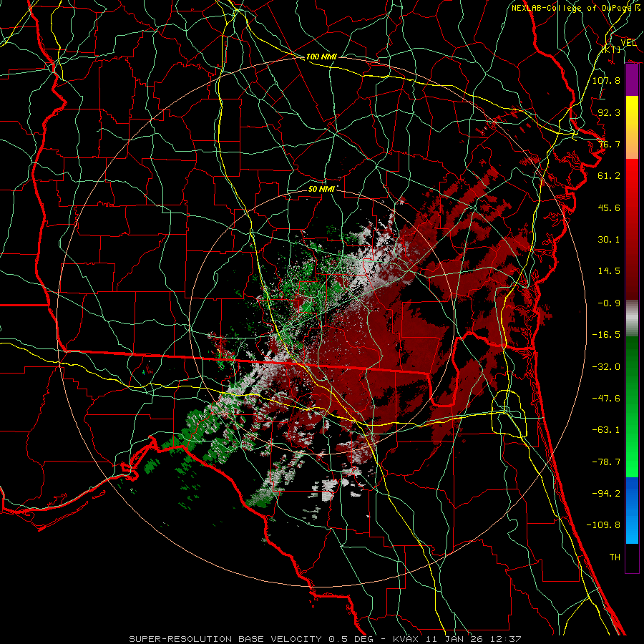Click the blue segment of velocity color bar

pos(632,510)
